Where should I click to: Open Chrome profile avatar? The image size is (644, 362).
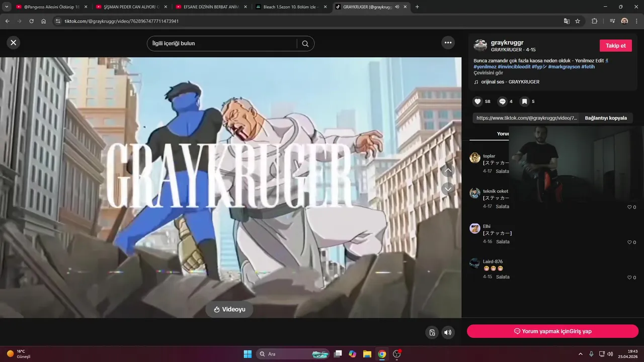point(624,21)
